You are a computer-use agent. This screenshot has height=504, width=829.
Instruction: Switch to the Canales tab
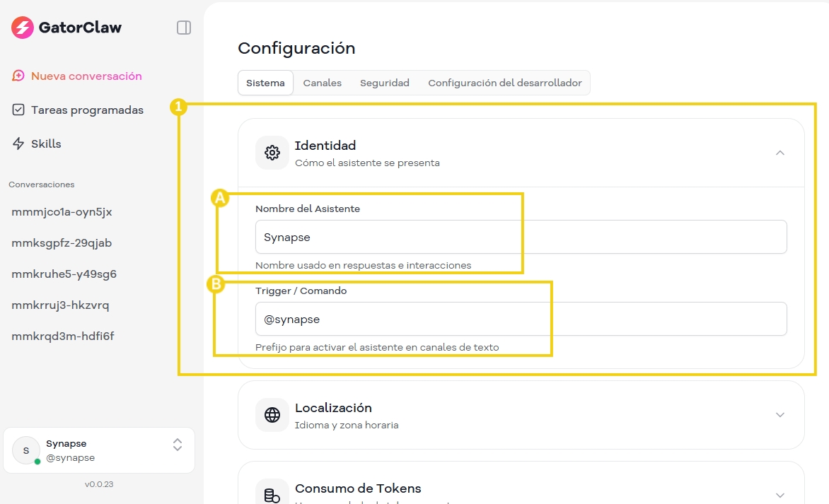(322, 83)
